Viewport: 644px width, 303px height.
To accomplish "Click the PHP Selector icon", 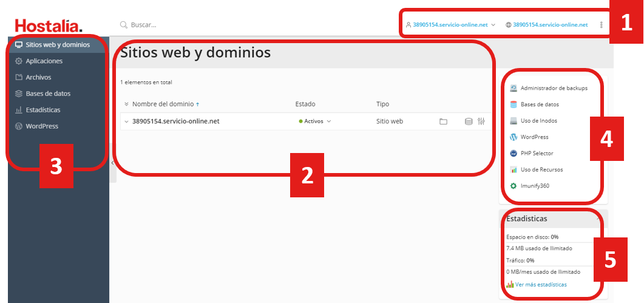I will [x=514, y=154].
